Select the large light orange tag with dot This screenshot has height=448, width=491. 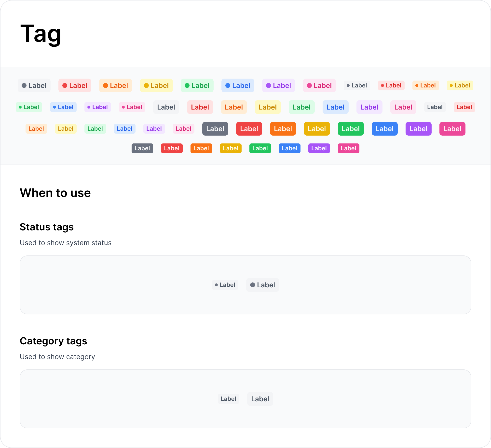point(116,85)
